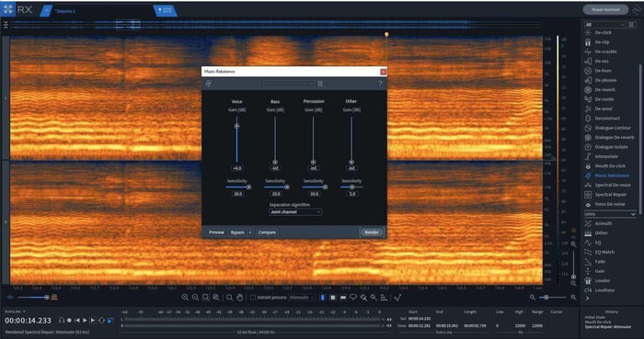The width and height of the screenshot is (644, 339).
Task: Open the Attenuate instant process mode dropdown
Action: coord(302,298)
